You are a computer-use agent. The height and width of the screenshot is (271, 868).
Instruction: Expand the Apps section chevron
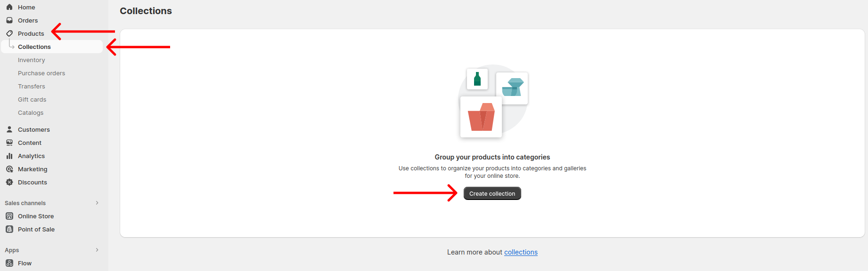(97, 250)
